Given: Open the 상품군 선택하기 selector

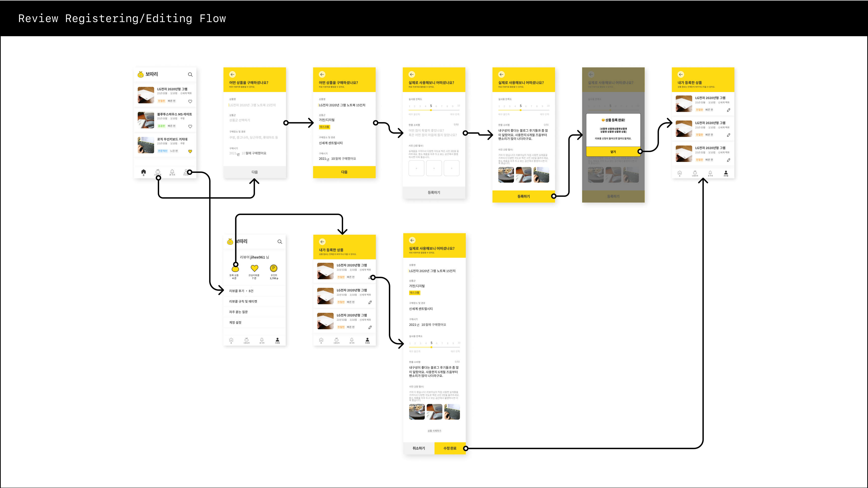Looking at the screenshot, I should pos(240,120).
